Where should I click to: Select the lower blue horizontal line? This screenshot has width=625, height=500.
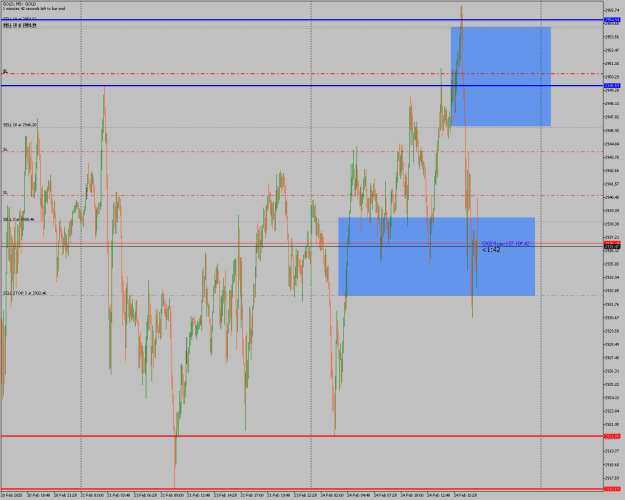(x=302, y=85)
